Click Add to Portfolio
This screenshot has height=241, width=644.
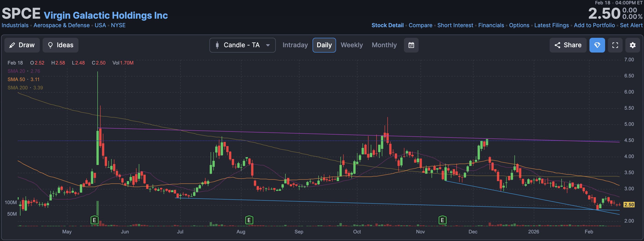tap(594, 25)
